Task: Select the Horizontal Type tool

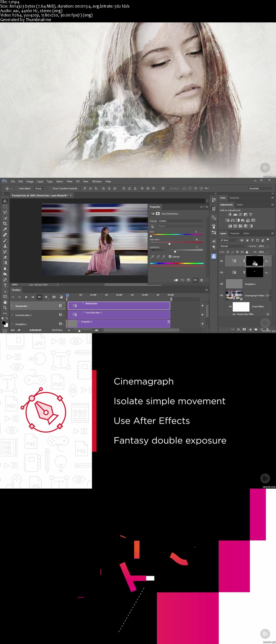Action: tap(5, 285)
